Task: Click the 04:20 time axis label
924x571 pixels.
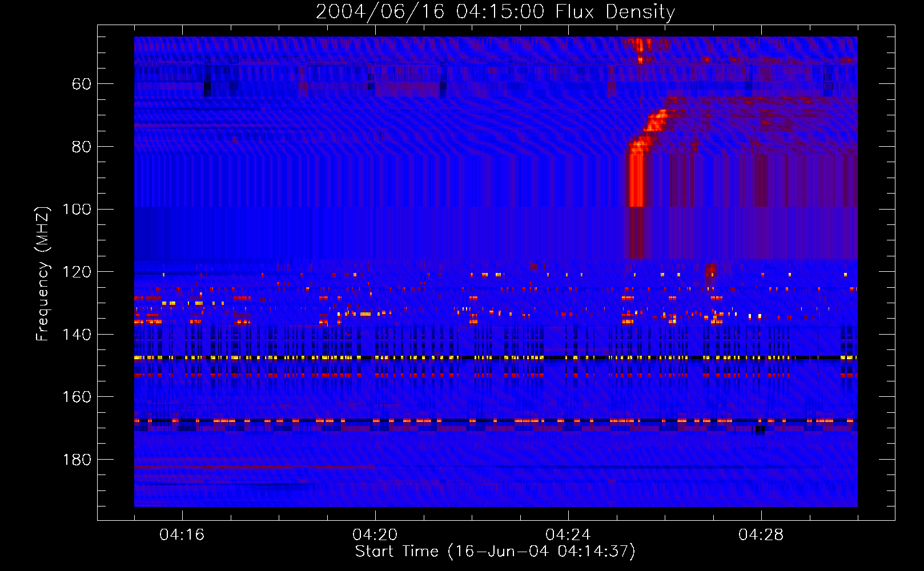Action: [x=375, y=535]
